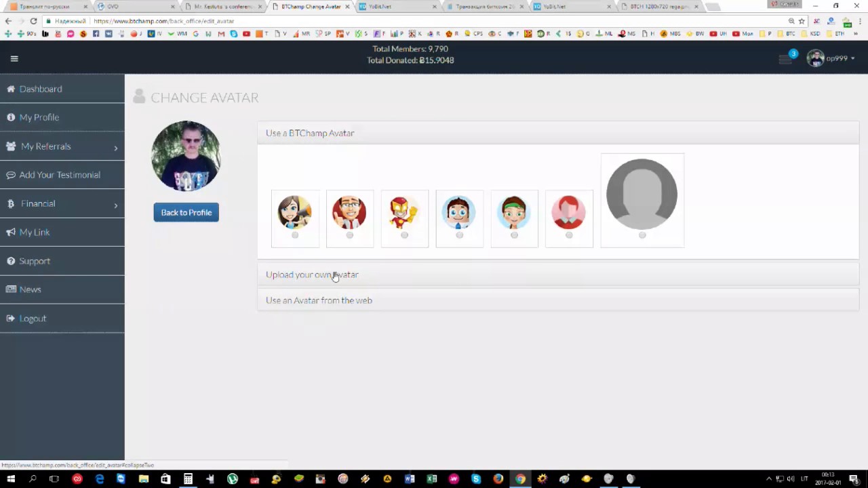Click the Back to Profile button
Viewport: 868px width, 488px height.
pos(186,212)
